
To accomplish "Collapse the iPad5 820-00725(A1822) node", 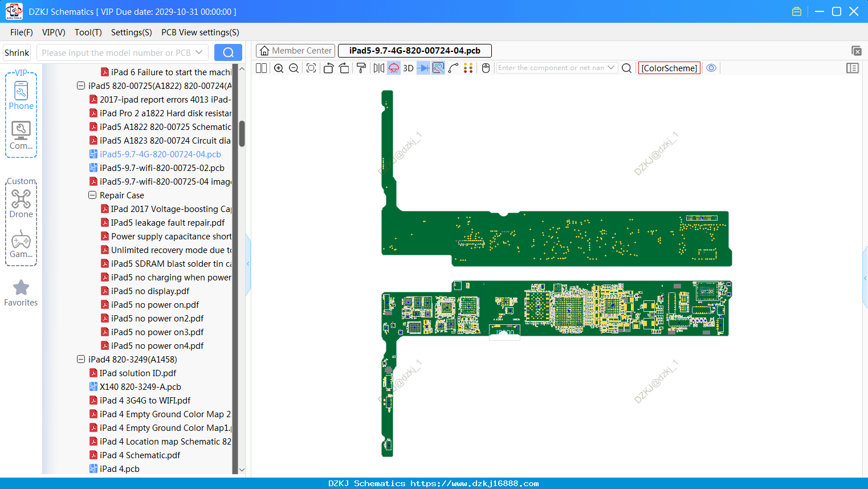I will [x=81, y=86].
